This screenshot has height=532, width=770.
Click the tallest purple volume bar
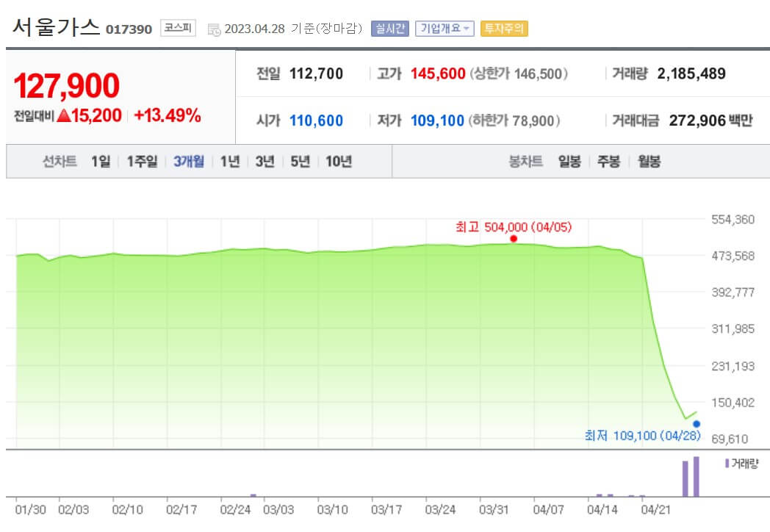point(697,476)
